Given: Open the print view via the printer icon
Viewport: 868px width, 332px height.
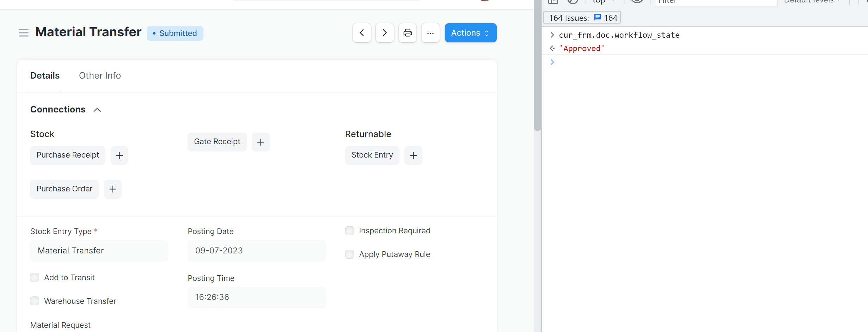Looking at the screenshot, I should tap(407, 32).
